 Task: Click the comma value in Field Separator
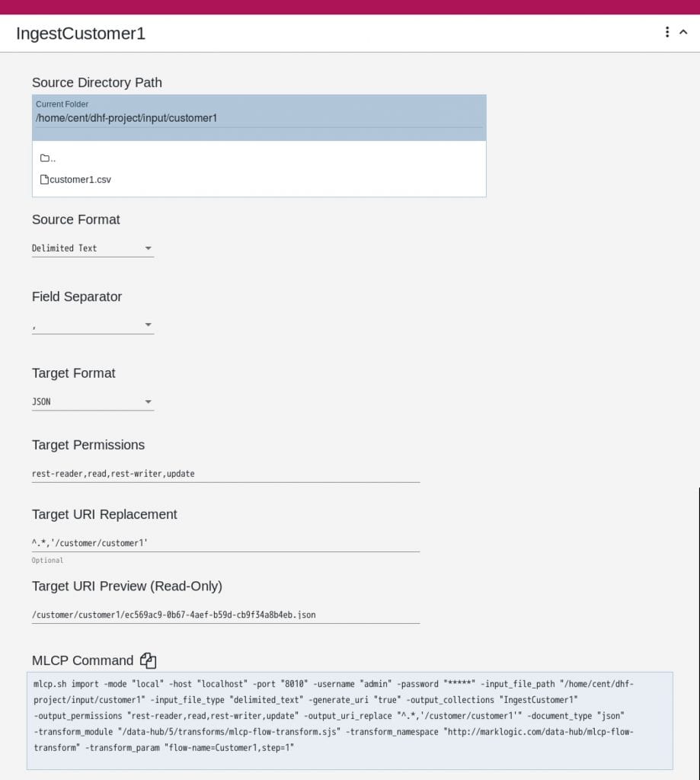[x=35, y=325]
